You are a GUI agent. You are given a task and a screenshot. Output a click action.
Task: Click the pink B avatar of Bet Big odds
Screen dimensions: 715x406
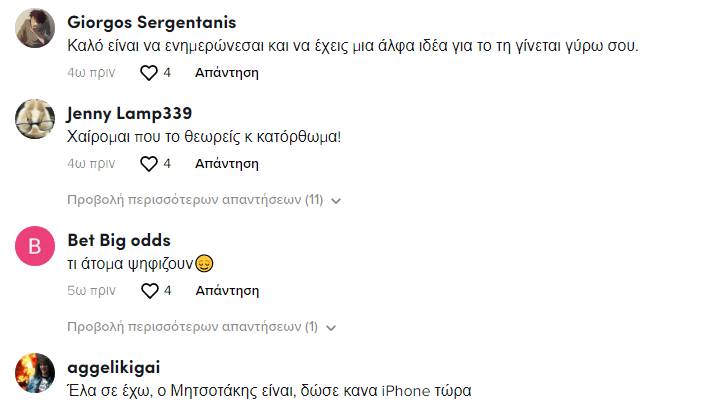pos(36,247)
